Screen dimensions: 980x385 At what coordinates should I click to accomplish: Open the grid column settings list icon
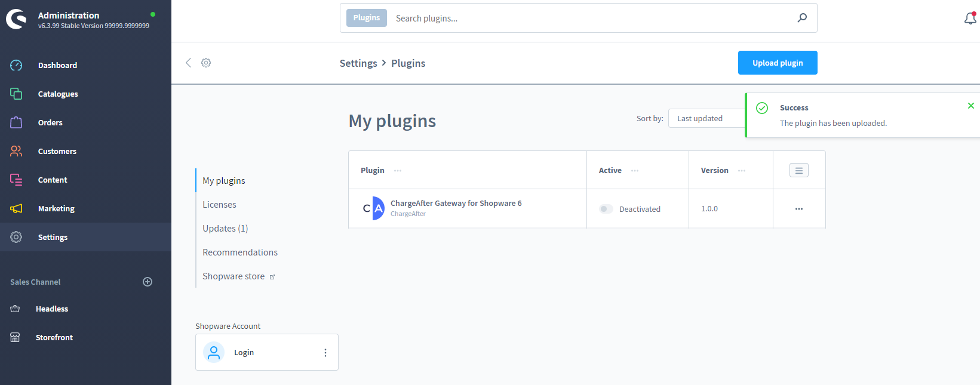pyautogui.click(x=799, y=170)
